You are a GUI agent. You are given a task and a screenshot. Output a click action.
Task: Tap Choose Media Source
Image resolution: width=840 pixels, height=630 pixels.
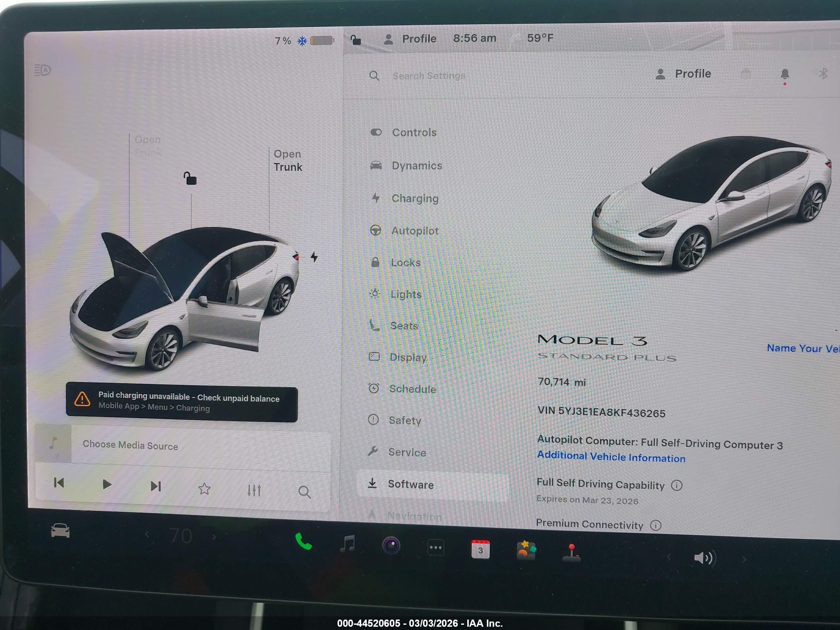[x=130, y=445]
